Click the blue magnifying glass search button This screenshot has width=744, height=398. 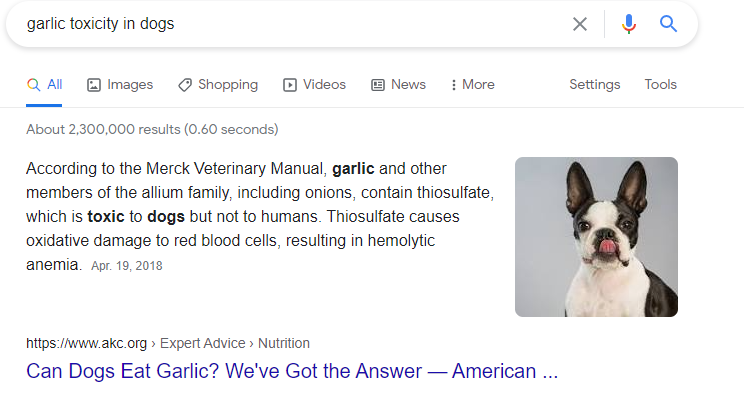tap(668, 23)
